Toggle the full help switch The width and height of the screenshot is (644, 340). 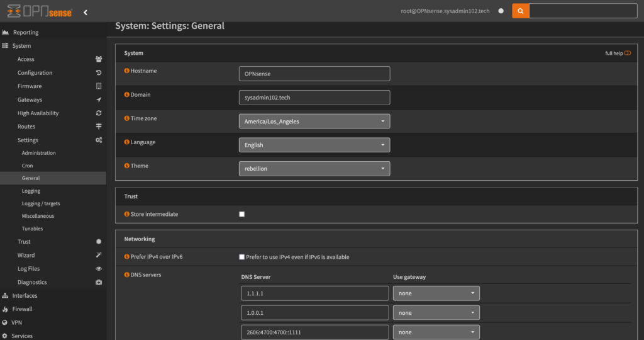(x=627, y=53)
